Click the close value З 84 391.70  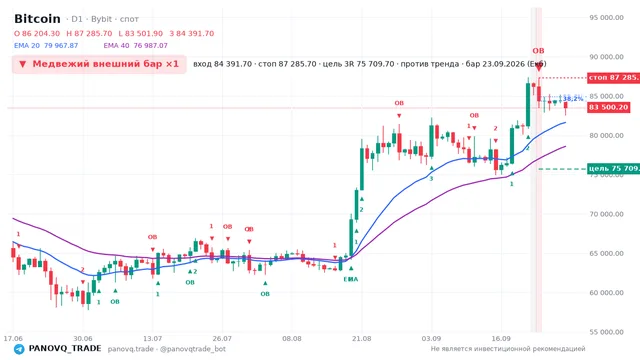[x=191, y=33]
